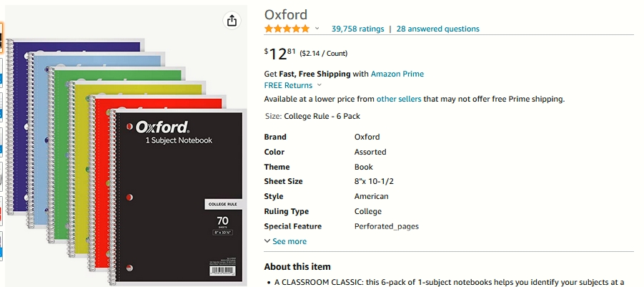Click the 'About this item' heading
Screen dimensions: 644x287
coord(297,267)
